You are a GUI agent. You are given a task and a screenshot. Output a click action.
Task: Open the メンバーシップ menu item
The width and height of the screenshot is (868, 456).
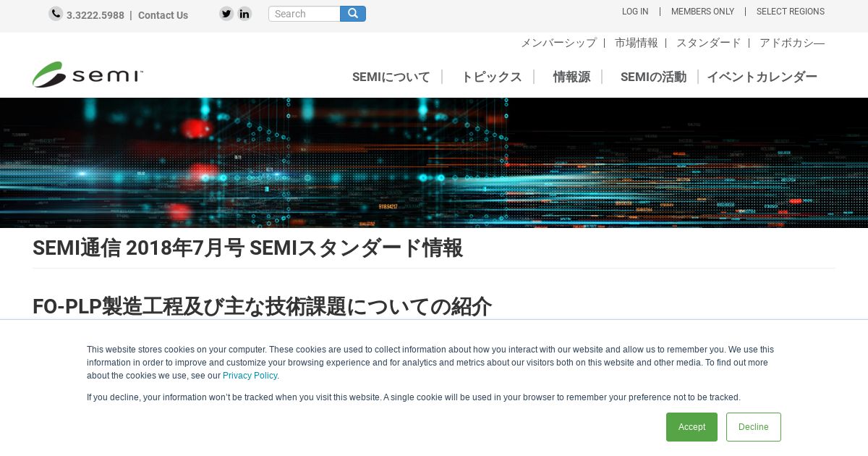pyautogui.click(x=558, y=43)
